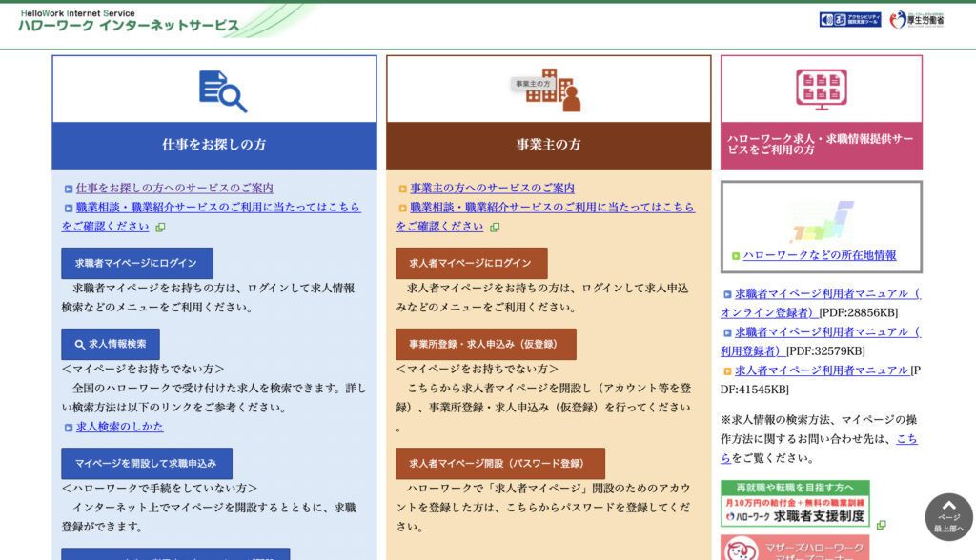Click the pink monitor icon
The width and height of the screenshot is (976, 560).
(822, 90)
